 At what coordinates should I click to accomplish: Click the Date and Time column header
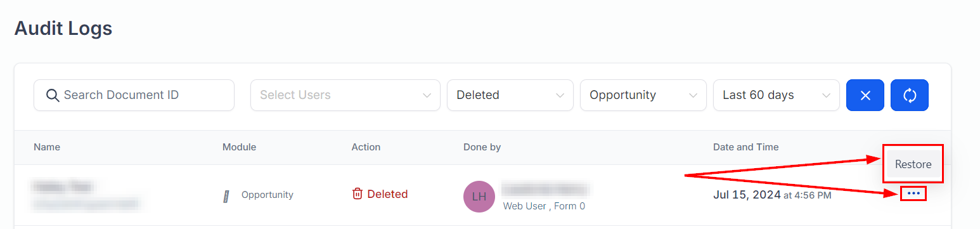(x=746, y=147)
